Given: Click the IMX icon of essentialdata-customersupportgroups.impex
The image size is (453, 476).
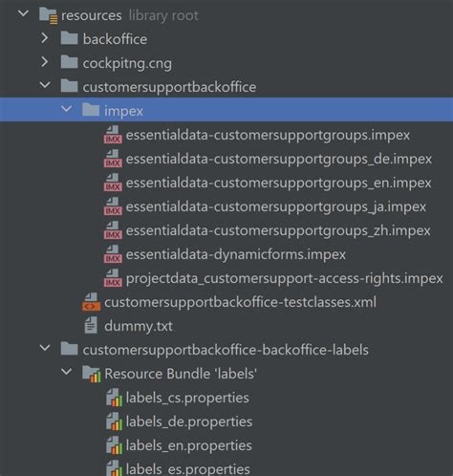Looking at the screenshot, I should pyautogui.click(x=113, y=135).
